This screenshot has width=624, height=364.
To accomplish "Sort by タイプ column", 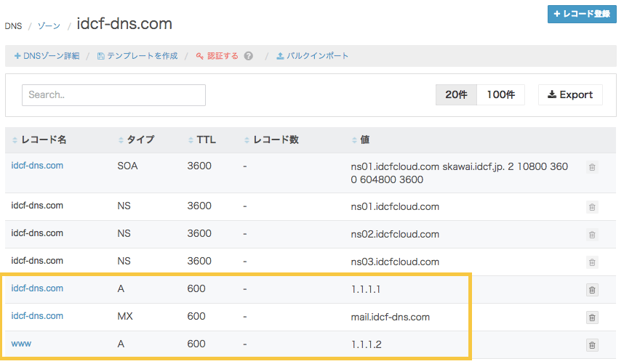I will coord(136,140).
